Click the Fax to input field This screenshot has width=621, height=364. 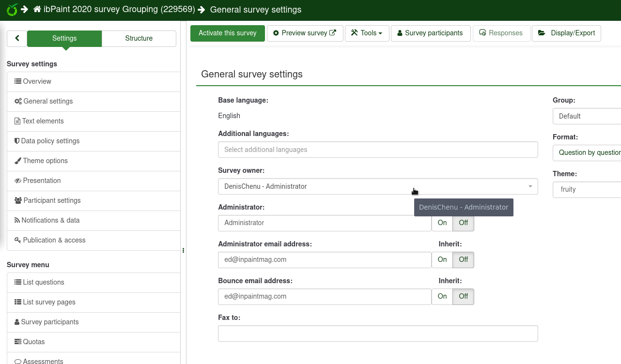pyautogui.click(x=378, y=334)
